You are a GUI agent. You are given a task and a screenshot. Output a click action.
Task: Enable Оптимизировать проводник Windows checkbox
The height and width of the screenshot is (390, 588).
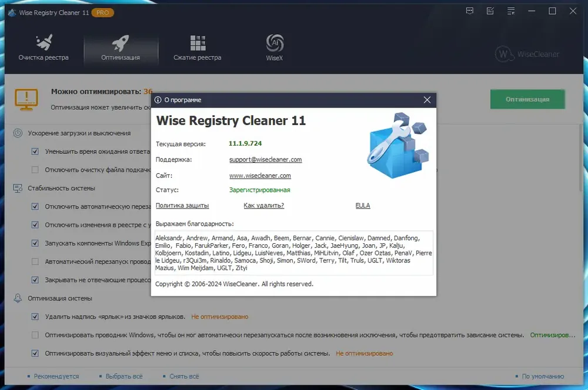click(35, 335)
